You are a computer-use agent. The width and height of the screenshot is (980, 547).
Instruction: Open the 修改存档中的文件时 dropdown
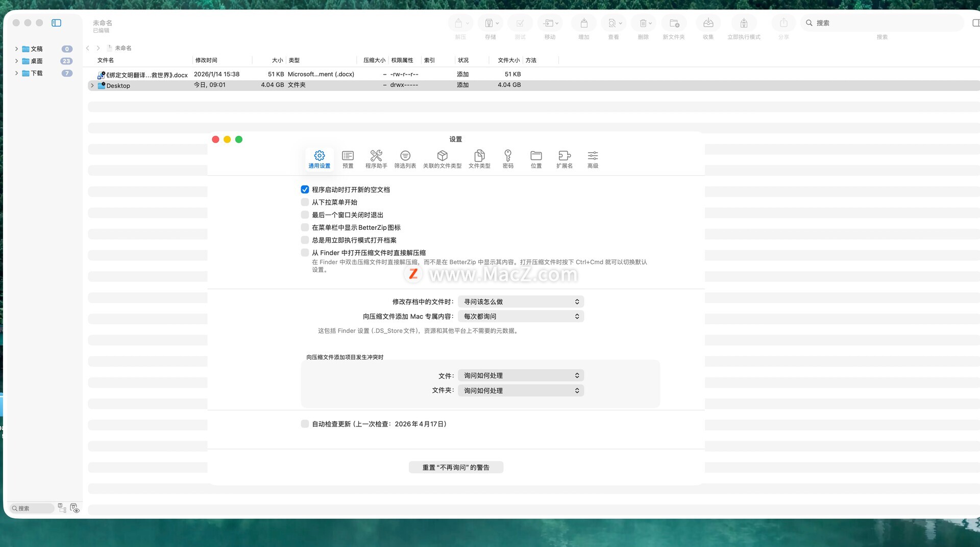click(521, 302)
